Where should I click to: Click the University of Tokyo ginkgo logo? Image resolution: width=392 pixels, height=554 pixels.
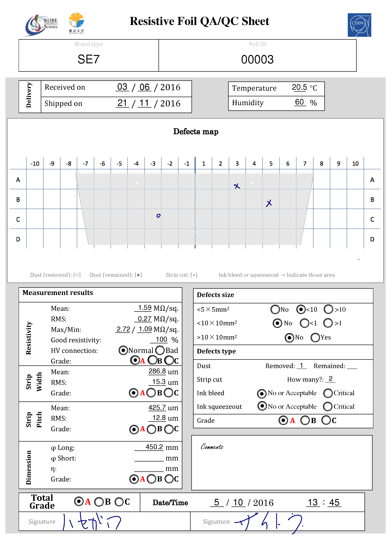pos(76,23)
